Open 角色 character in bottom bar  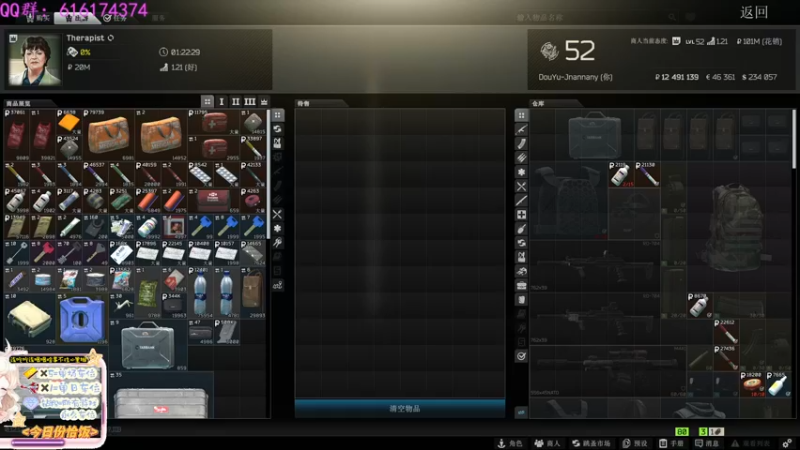click(510, 443)
